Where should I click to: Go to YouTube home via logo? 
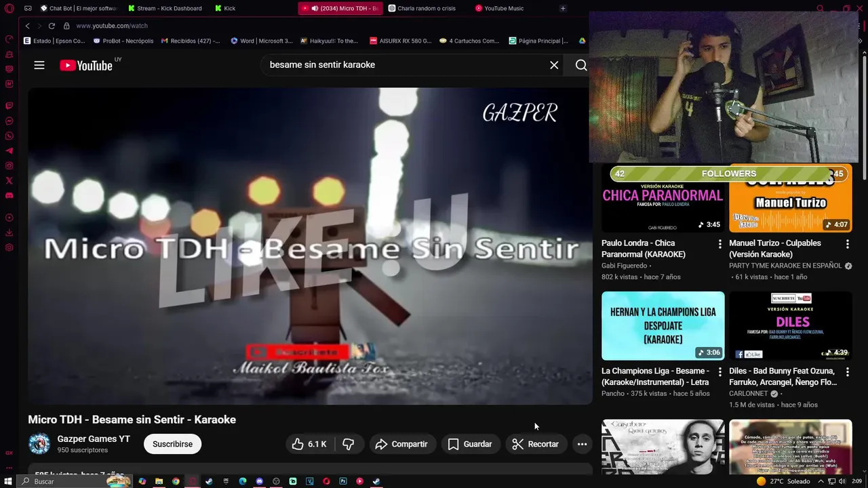pyautogui.click(x=86, y=65)
